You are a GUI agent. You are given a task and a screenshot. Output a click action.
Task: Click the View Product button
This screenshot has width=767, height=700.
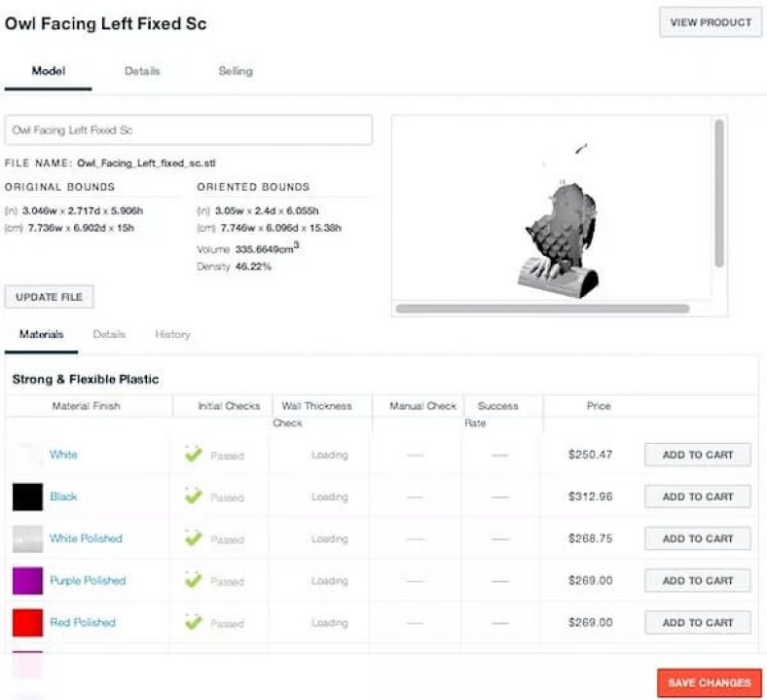click(x=711, y=22)
